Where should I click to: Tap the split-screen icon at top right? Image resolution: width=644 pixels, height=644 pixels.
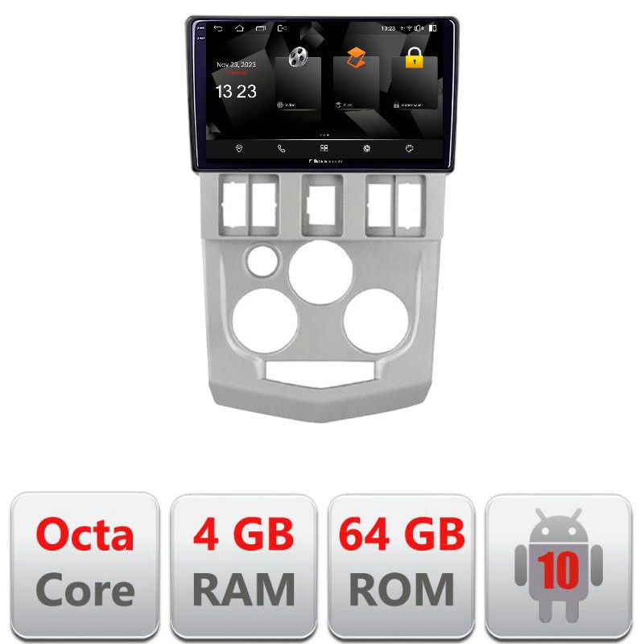432,28
